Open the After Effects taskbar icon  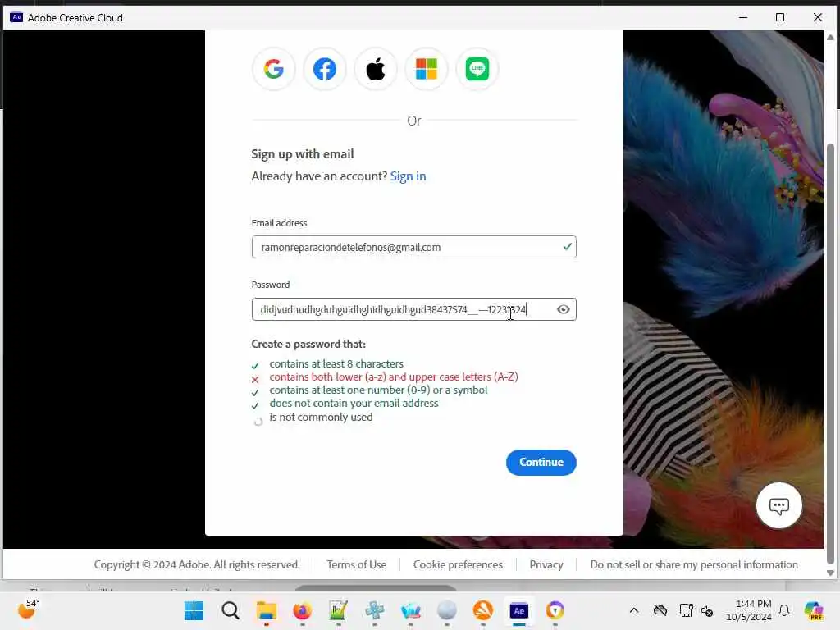519,610
